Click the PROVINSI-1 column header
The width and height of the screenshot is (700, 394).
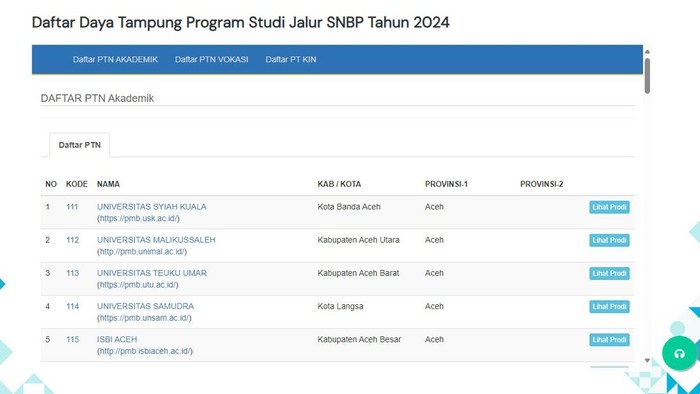[446, 184]
